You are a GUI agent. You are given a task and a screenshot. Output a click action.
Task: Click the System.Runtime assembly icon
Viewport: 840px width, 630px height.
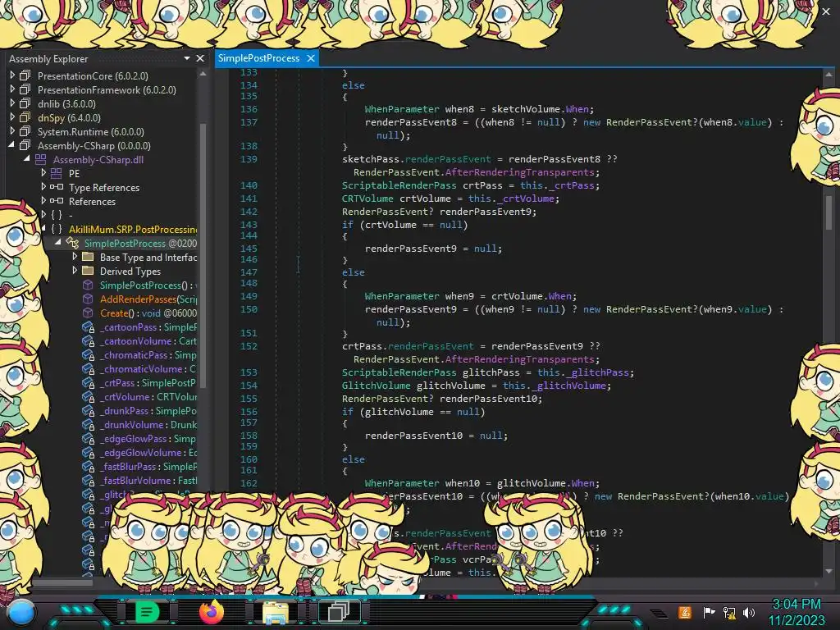tap(25, 131)
